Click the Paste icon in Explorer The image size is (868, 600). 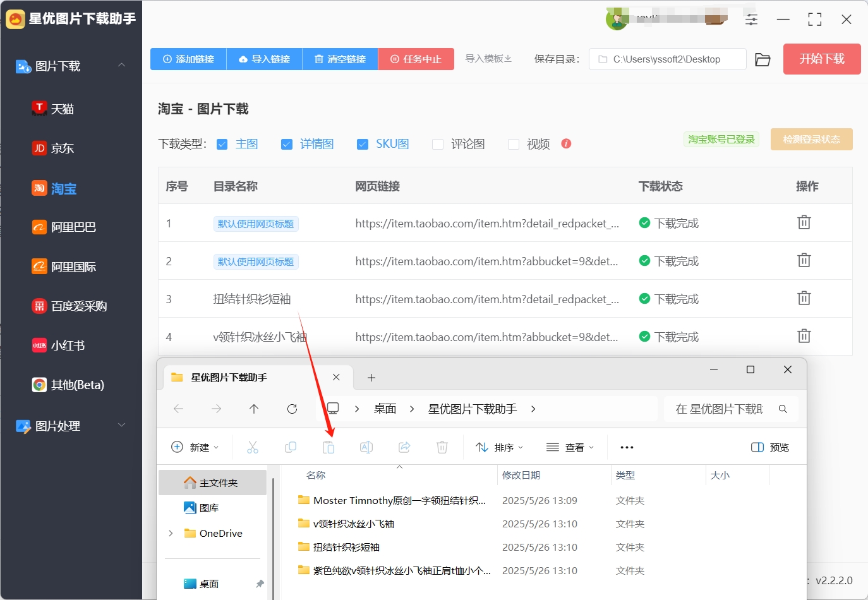(x=329, y=447)
